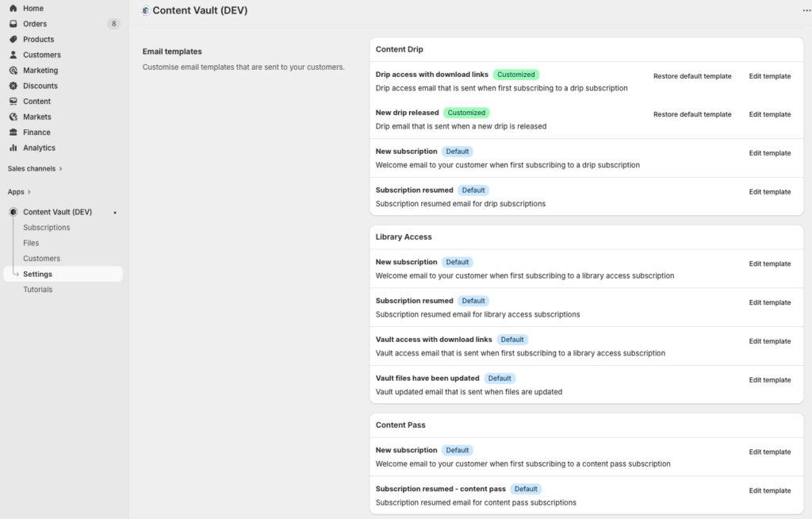Edit template for Vault files have been updated
Screen dimensions: 812x519
pyautogui.click(x=769, y=380)
